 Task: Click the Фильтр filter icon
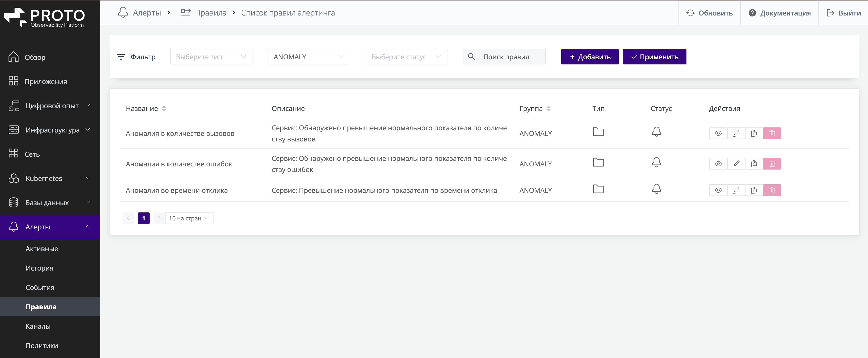(121, 57)
